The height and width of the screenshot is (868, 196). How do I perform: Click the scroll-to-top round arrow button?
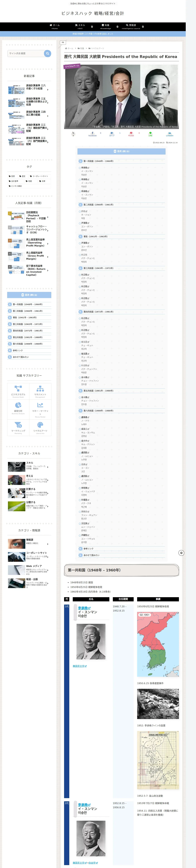click(x=181, y=553)
